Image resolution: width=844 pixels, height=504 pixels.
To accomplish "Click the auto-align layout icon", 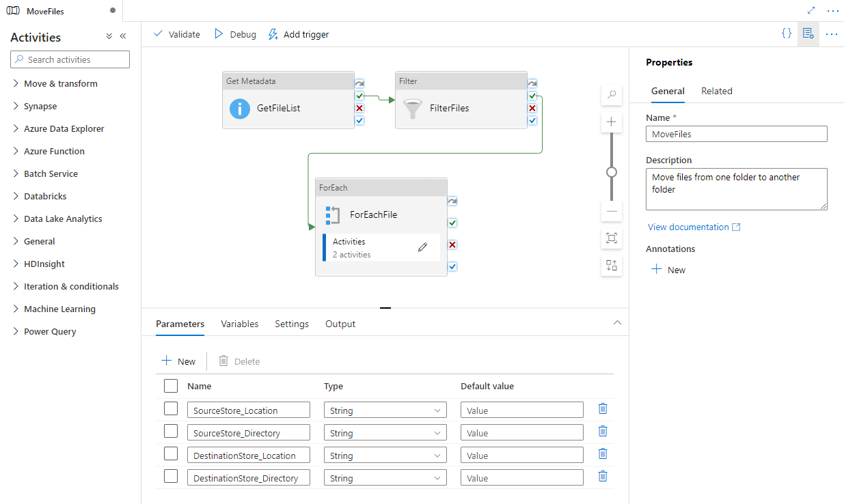I will pos(611,266).
